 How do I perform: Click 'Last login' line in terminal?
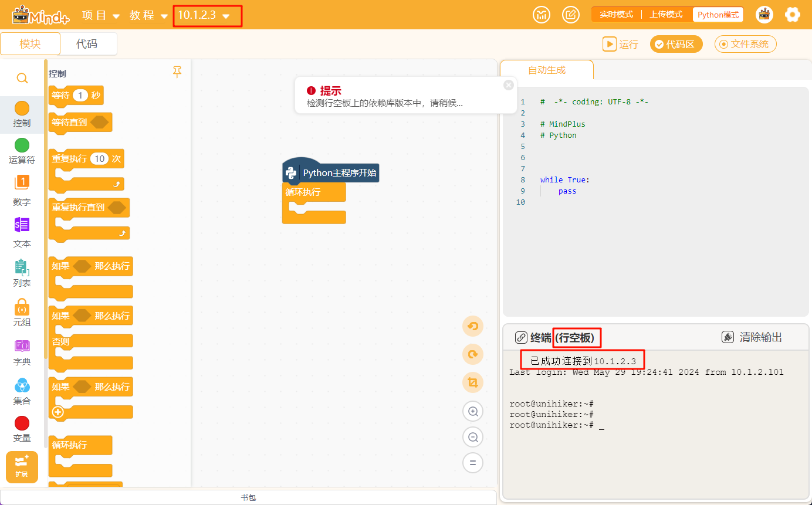point(646,372)
